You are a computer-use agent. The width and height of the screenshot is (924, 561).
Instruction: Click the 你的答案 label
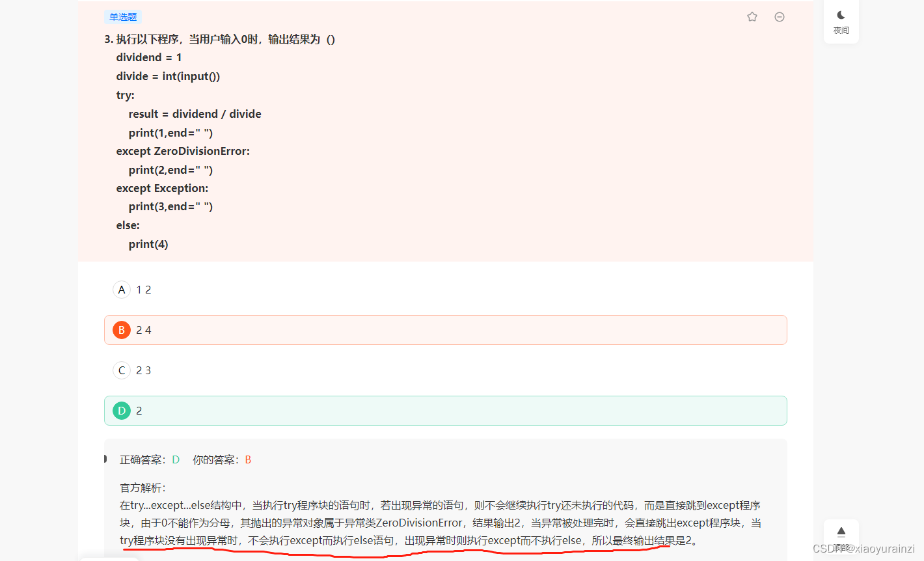click(216, 459)
